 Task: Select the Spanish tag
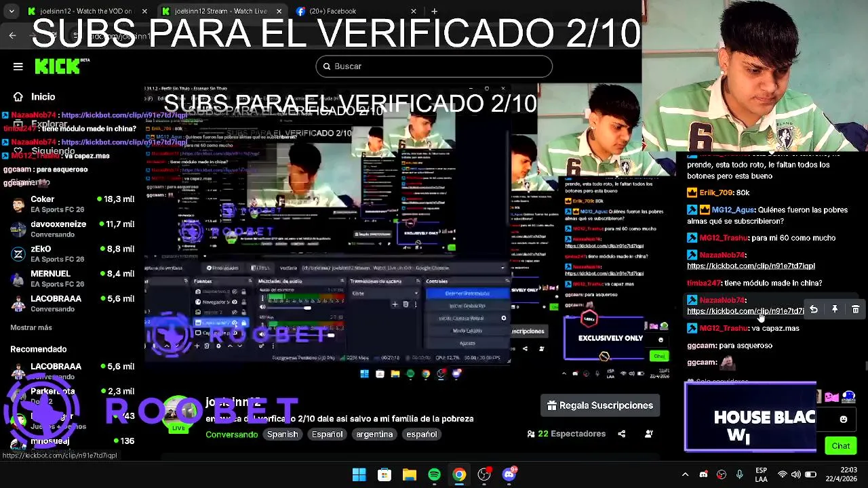(x=282, y=434)
